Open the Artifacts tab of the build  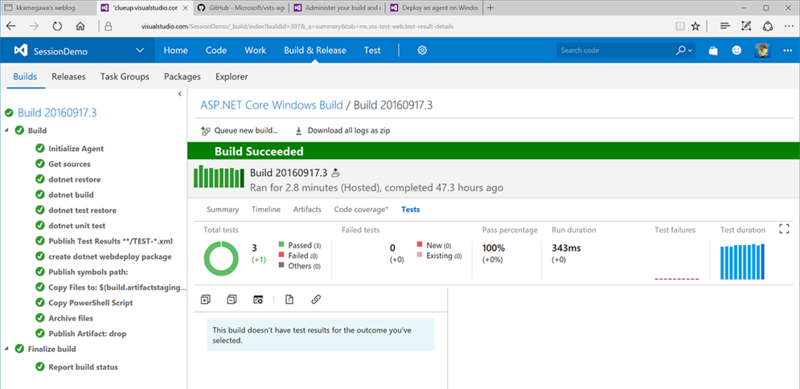[307, 209]
